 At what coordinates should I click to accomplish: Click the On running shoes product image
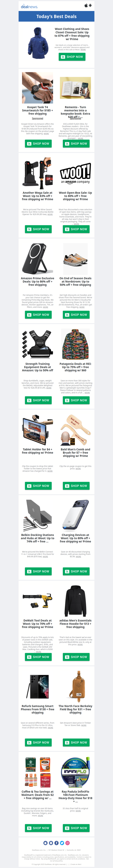75,259
